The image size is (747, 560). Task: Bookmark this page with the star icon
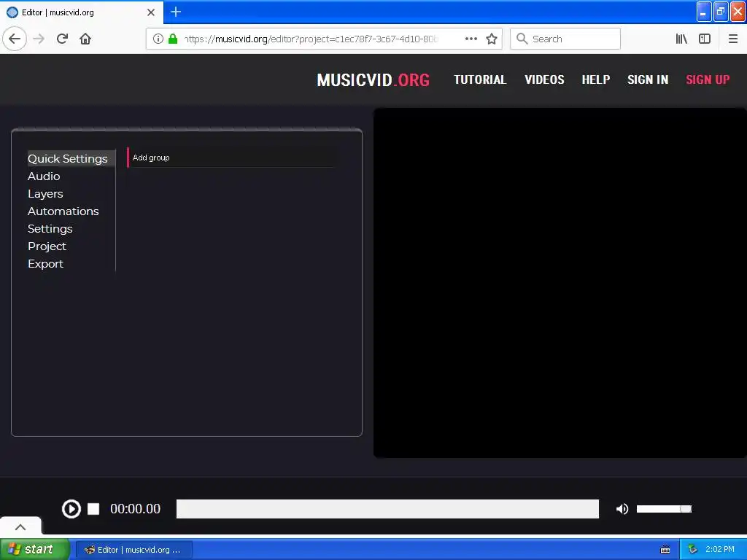pyautogui.click(x=492, y=39)
